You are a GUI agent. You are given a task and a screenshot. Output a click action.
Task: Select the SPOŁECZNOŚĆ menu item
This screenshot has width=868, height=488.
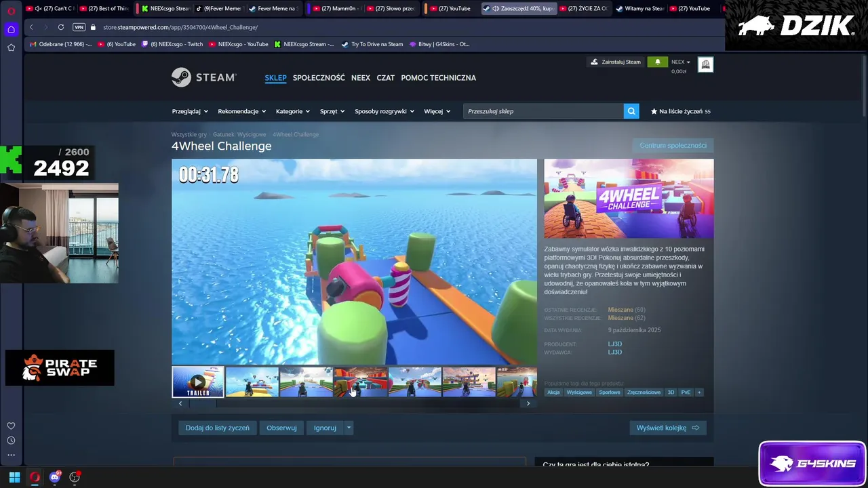point(319,78)
